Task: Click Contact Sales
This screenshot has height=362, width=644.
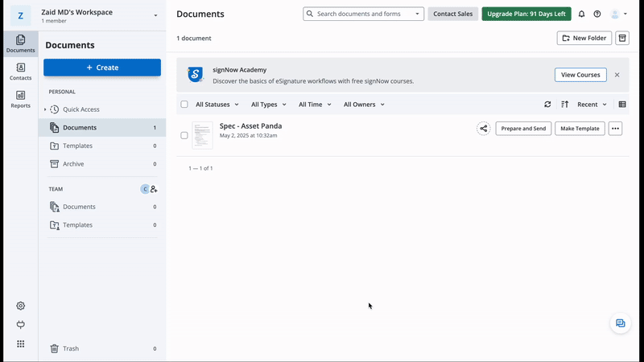Action: point(452,14)
